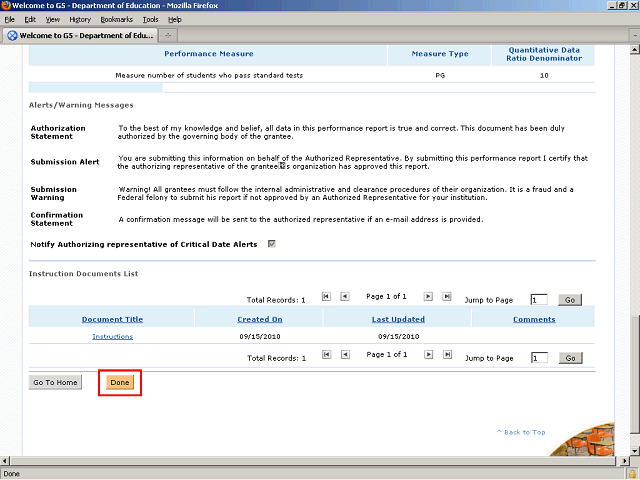The height and width of the screenshot is (480, 640).
Task: Click first-page icon in upper pagination
Action: pos(326,296)
